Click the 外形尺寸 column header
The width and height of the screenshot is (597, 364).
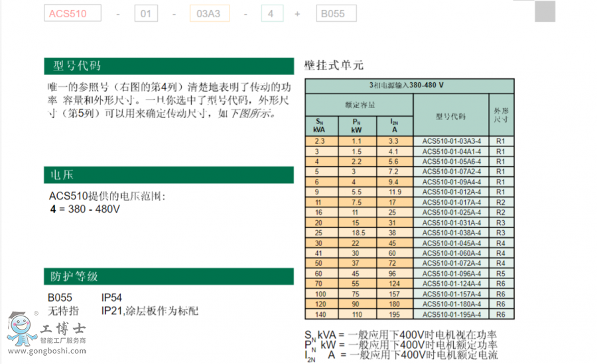tap(501, 115)
